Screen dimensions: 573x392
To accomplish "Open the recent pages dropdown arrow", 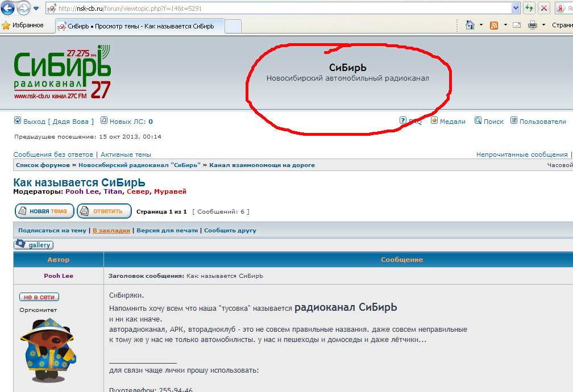I will point(36,9).
